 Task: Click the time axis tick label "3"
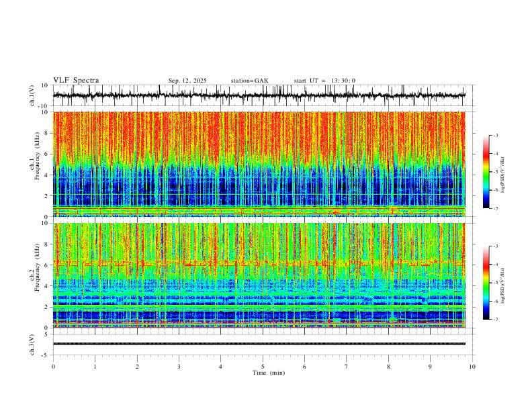click(179, 367)
